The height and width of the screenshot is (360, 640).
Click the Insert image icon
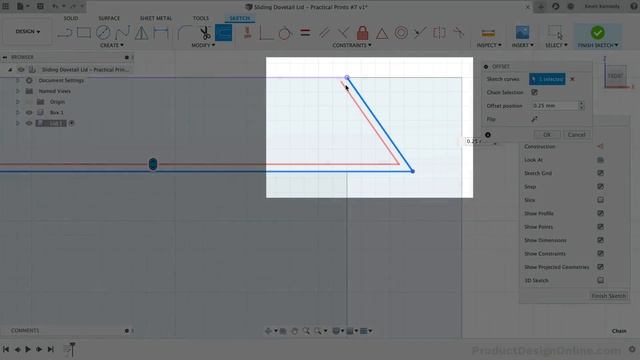click(x=522, y=33)
